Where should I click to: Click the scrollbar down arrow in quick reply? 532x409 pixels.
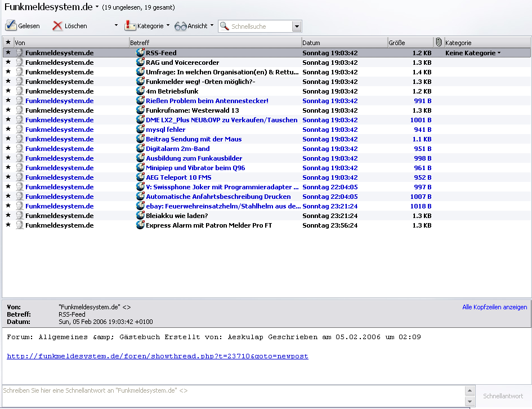(x=470, y=402)
